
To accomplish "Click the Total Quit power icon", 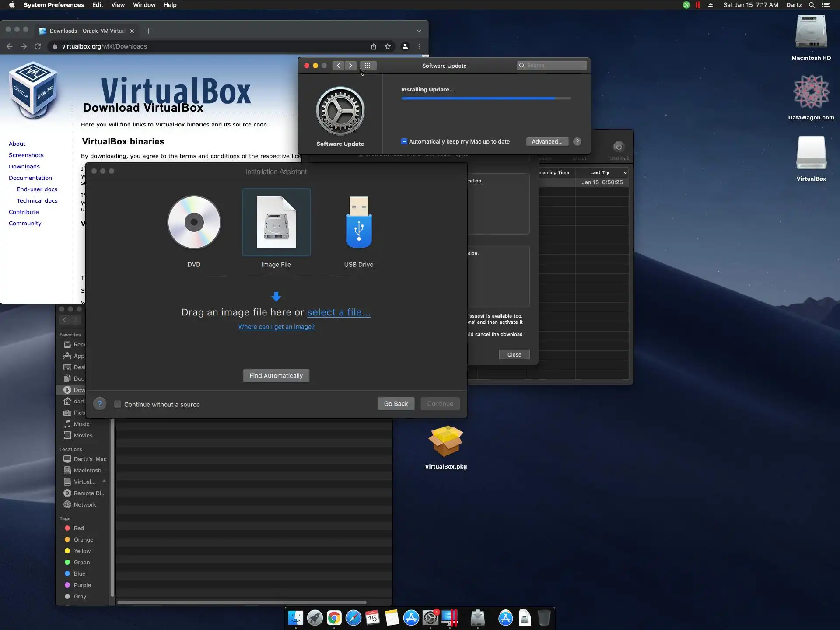I will pyautogui.click(x=618, y=147).
